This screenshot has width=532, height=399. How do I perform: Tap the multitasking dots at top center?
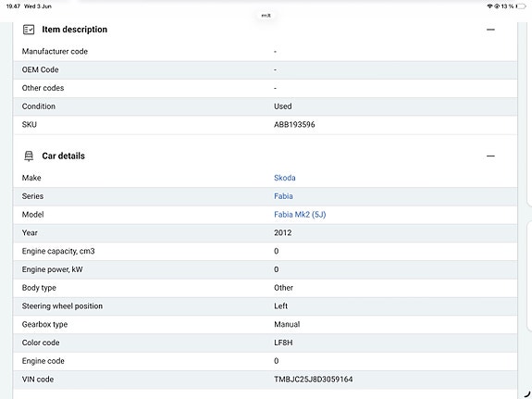(266, 16)
